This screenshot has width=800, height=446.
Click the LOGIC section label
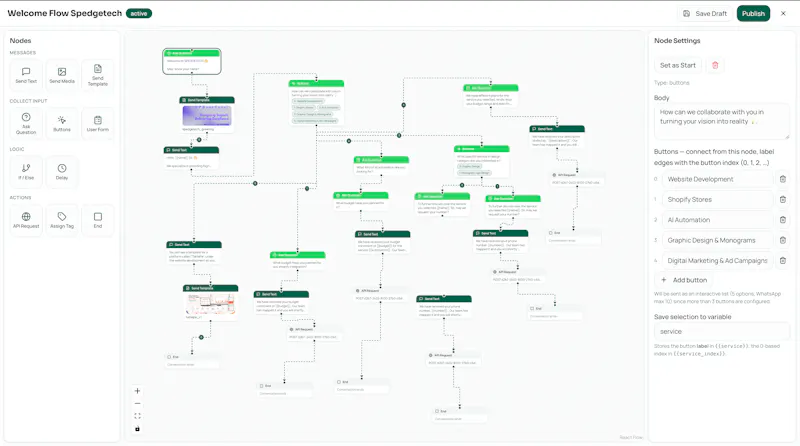point(17,149)
